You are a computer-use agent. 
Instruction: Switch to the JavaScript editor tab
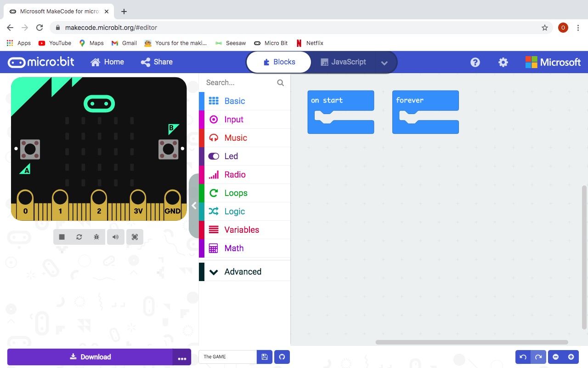pyautogui.click(x=344, y=62)
